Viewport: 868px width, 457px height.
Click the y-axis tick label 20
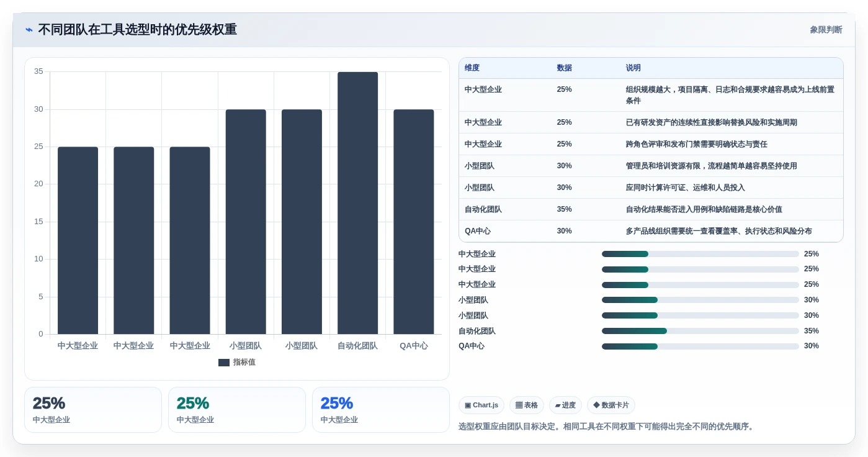point(39,184)
